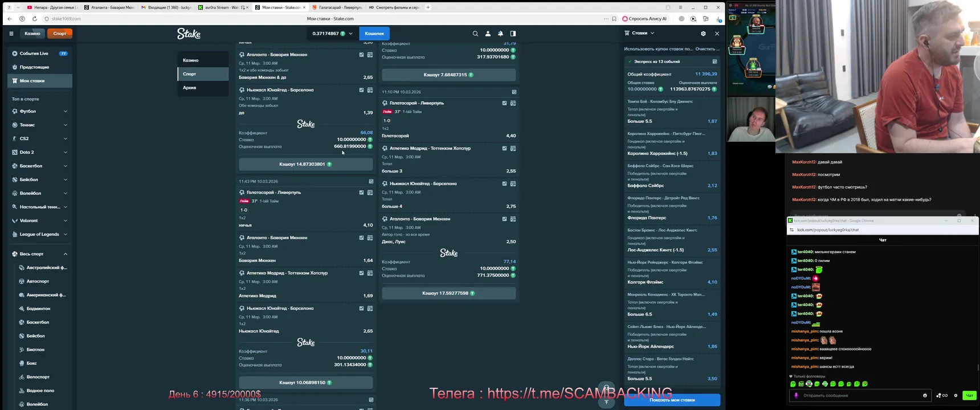Toggle the side panel layout icon
980x410 pixels.
513,34
